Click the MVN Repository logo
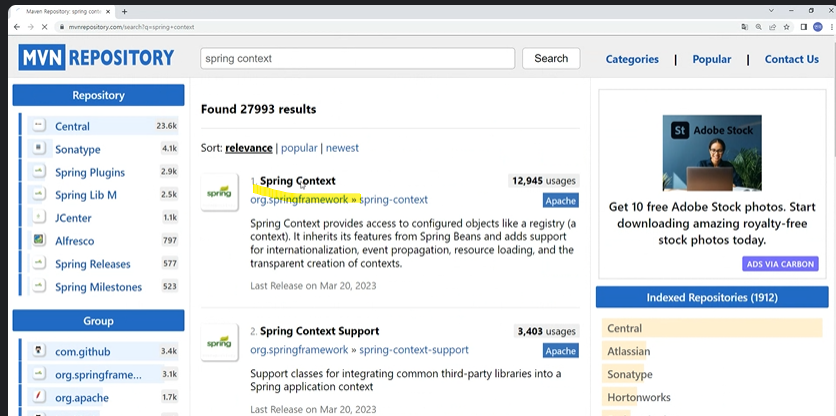Image resolution: width=836 pixels, height=416 pixels. (97, 58)
